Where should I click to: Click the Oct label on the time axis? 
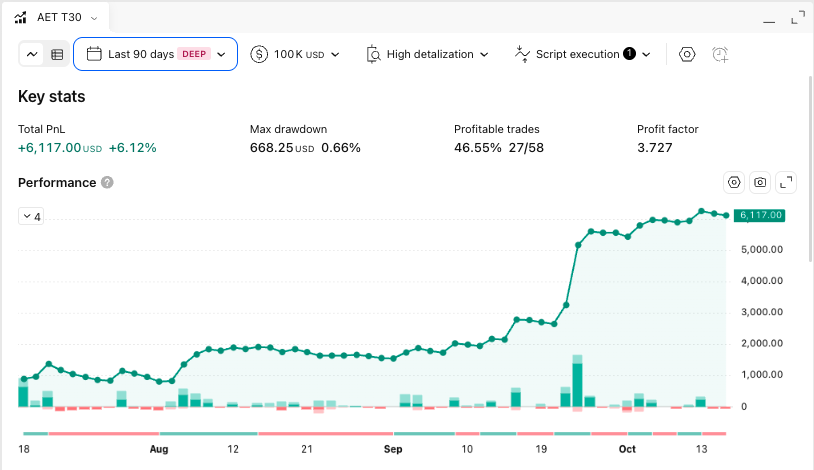tap(627, 449)
